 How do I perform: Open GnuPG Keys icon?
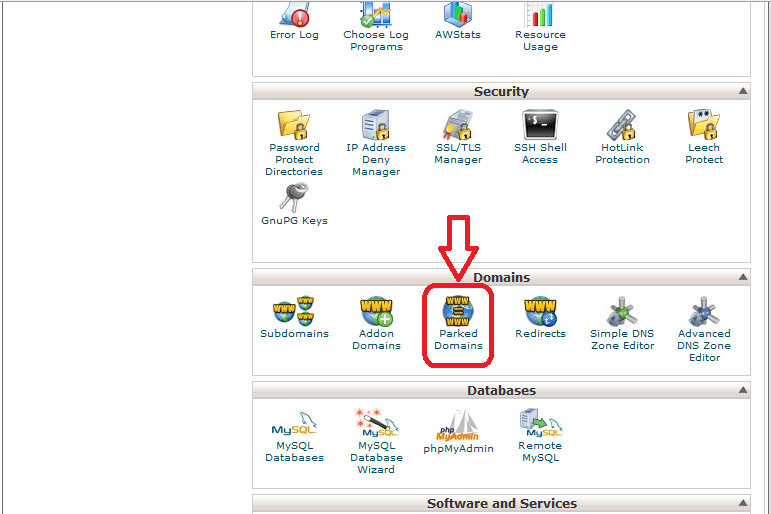[294, 196]
